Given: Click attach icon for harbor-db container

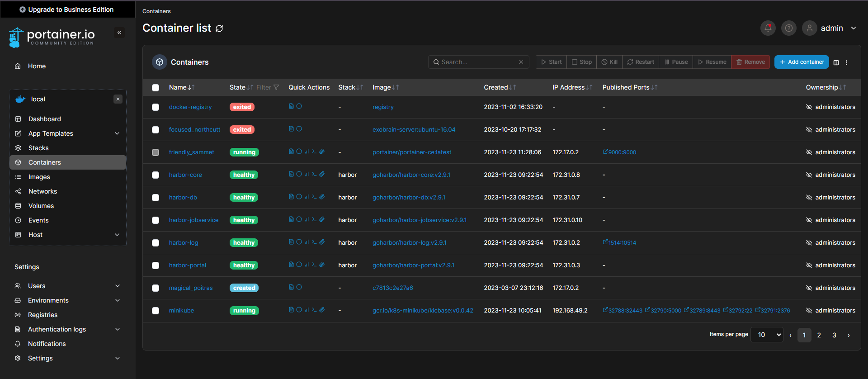Looking at the screenshot, I should [x=322, y=197].
